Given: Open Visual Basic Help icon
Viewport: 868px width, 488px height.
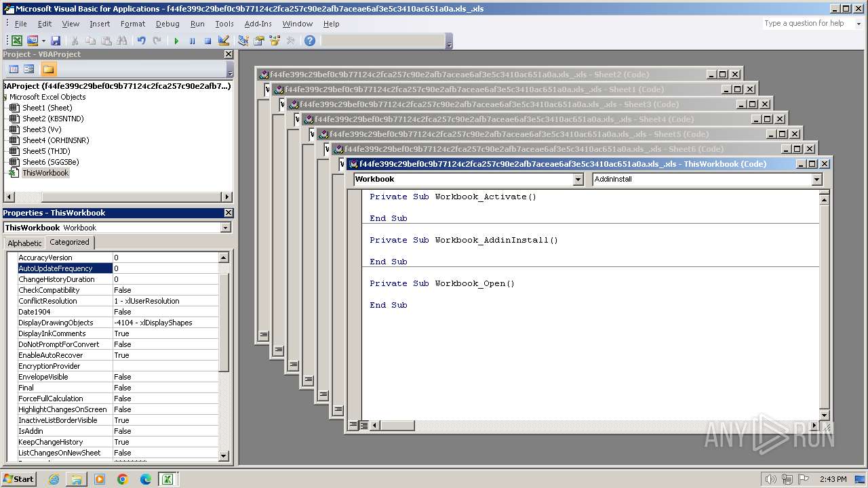Looking at the screenshot, I should tap(310, 41).
